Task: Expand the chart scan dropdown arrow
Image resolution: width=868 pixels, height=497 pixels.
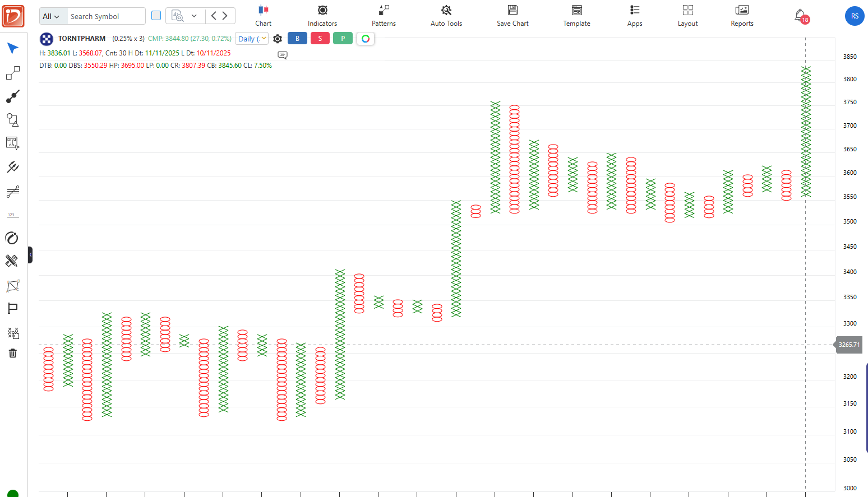Action: (194, 16)
